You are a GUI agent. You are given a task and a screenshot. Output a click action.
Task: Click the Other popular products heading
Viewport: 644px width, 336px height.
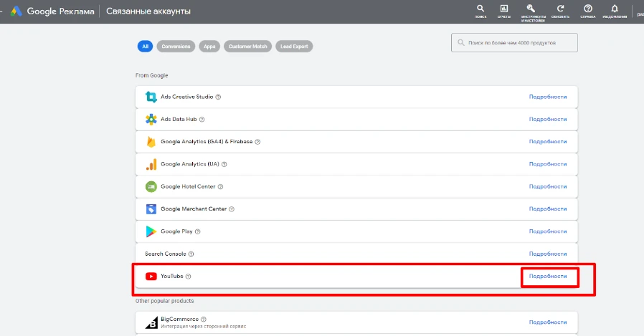click(x=165, y=301)
